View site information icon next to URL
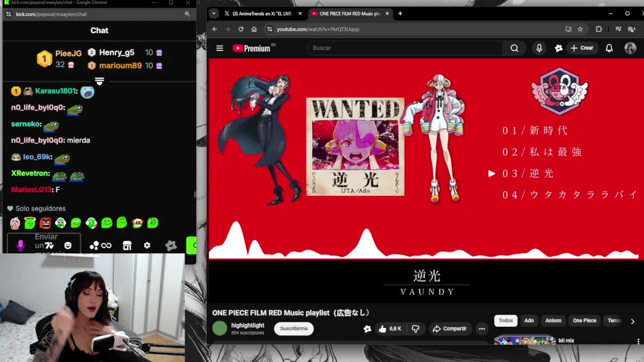The width and height of the screenshot is (644, 362). [270, 29]
